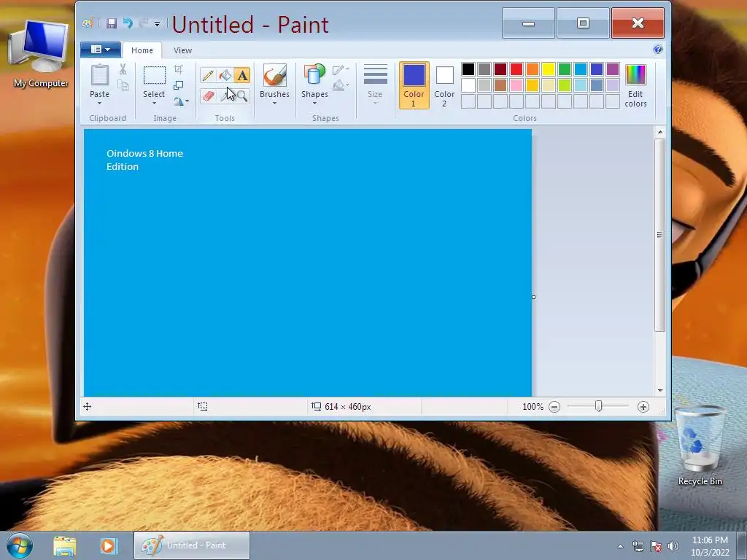Pick the green color swatch
747x560 pixels.
pyautogui.click(x=565, y=69)
